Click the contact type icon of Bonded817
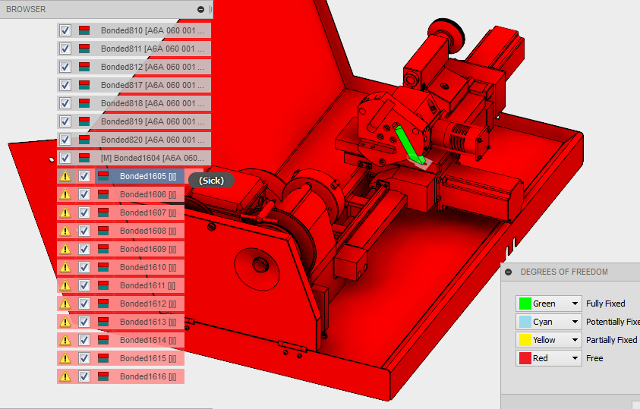 [x=85, y=85]
